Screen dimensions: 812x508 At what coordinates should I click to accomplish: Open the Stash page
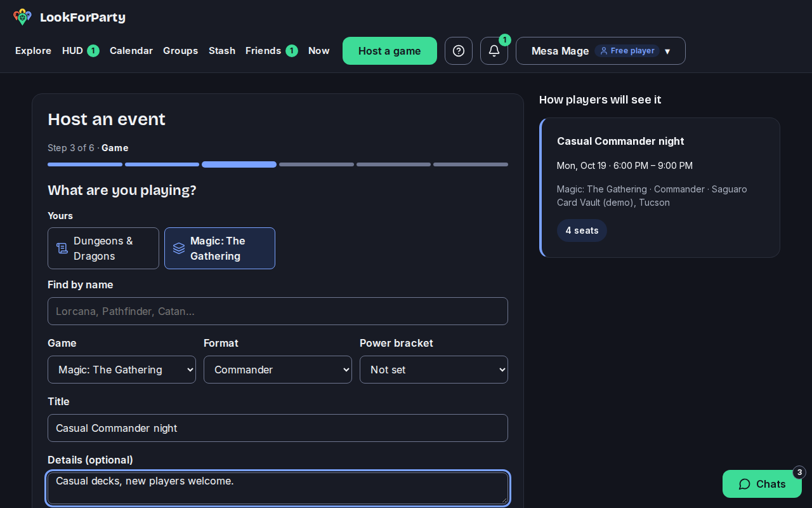(x=222, y=51)
